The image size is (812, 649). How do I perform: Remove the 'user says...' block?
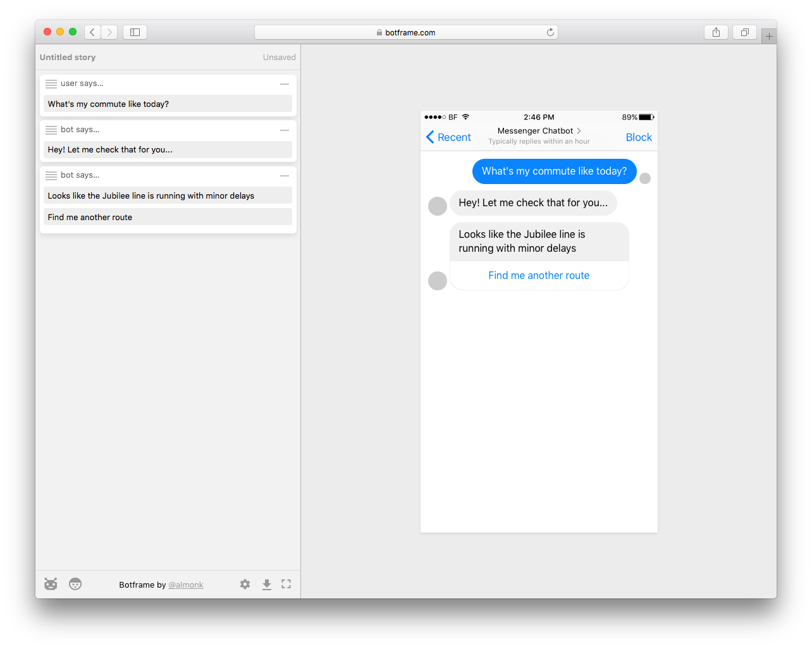[x=285, y=83]
